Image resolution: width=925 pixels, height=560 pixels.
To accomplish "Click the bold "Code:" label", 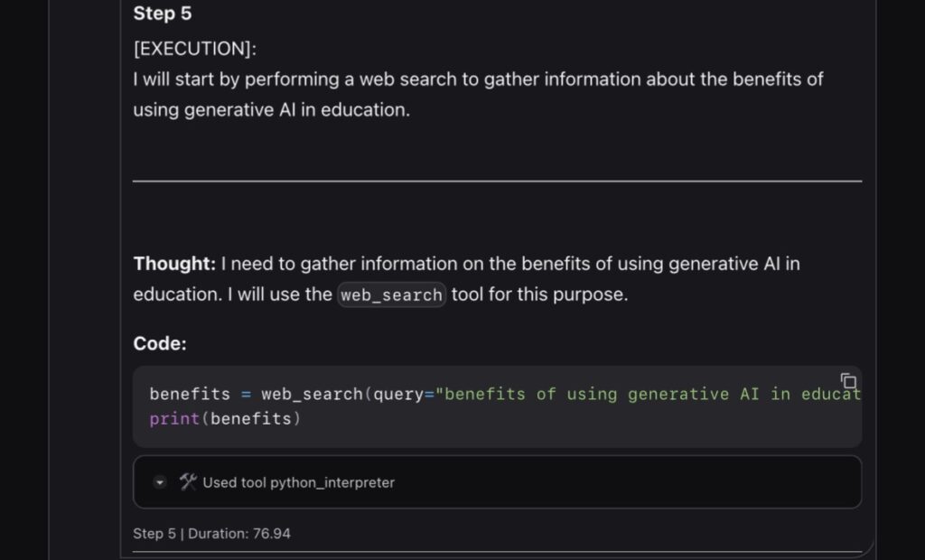I will click(160, 344).
